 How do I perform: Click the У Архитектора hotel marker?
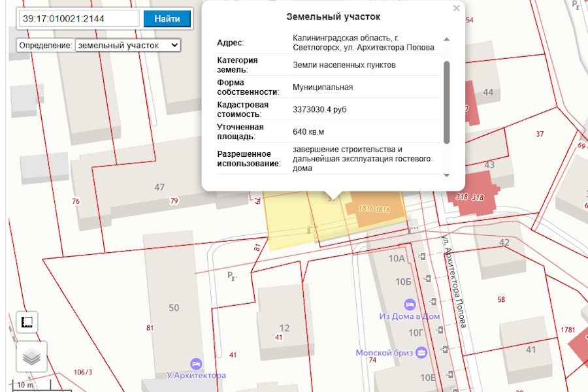[x=196, y=363]
